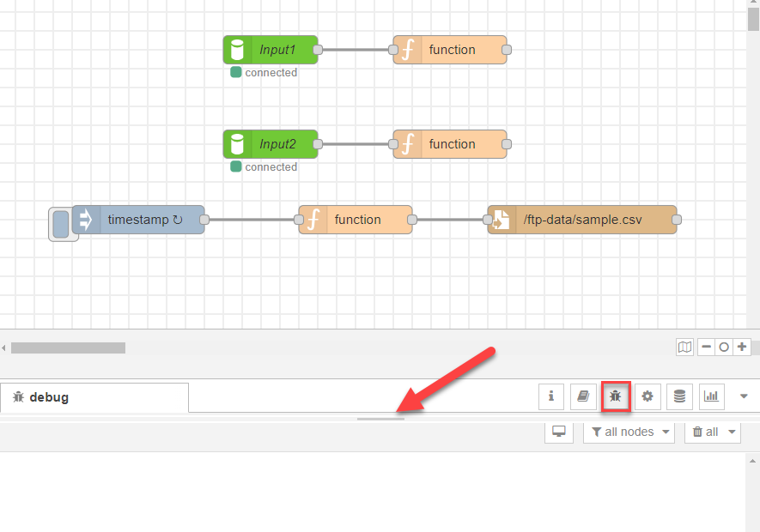Toggle the navigator minimap
Viewport: 760px width, 532px height.
click(x=684, y=348)
